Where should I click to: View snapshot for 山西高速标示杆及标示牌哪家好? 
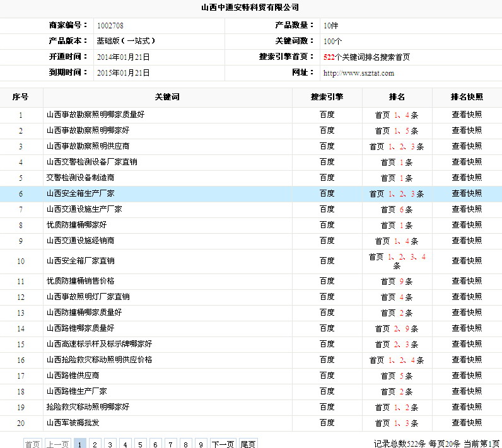point(467,344)
